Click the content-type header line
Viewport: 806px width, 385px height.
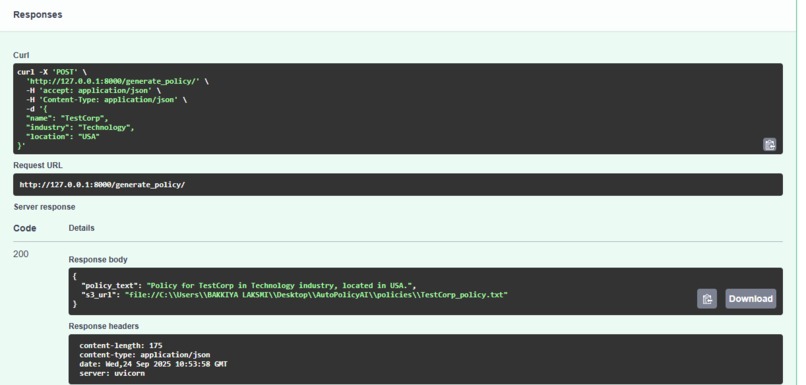pyautogui.click(x=144, y=355)
